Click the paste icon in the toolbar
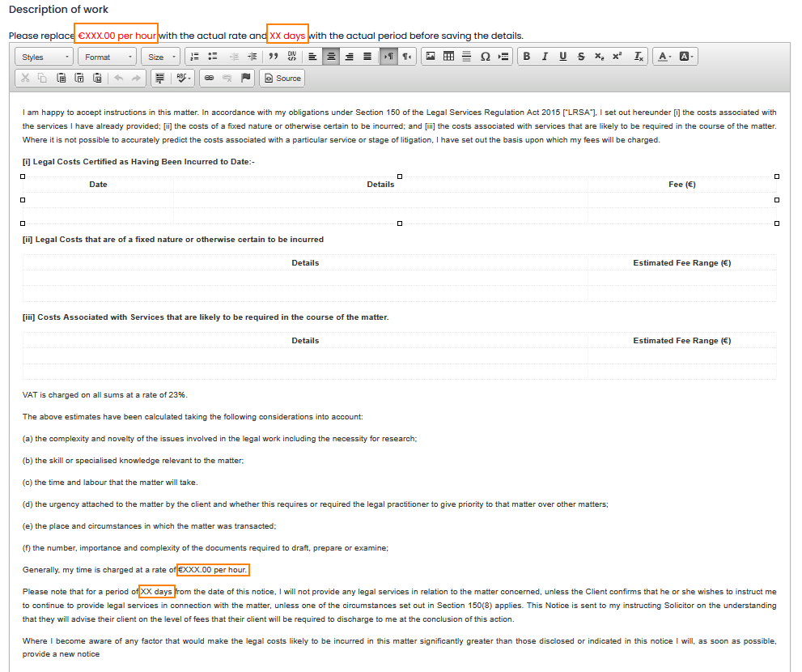The image size is (802, 672). [62, 79]
